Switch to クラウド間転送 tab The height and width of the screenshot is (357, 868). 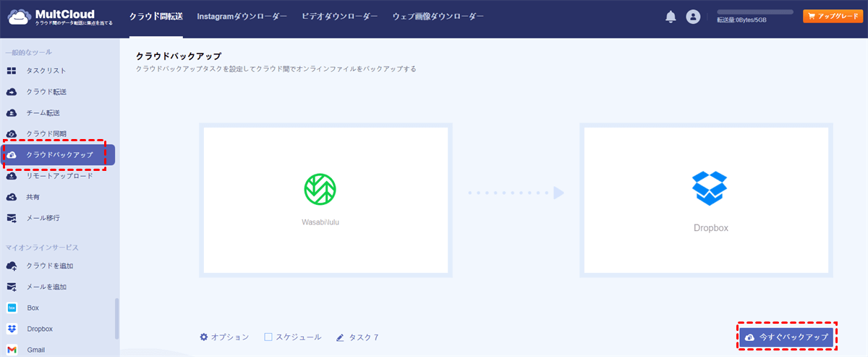pos(156,16)
